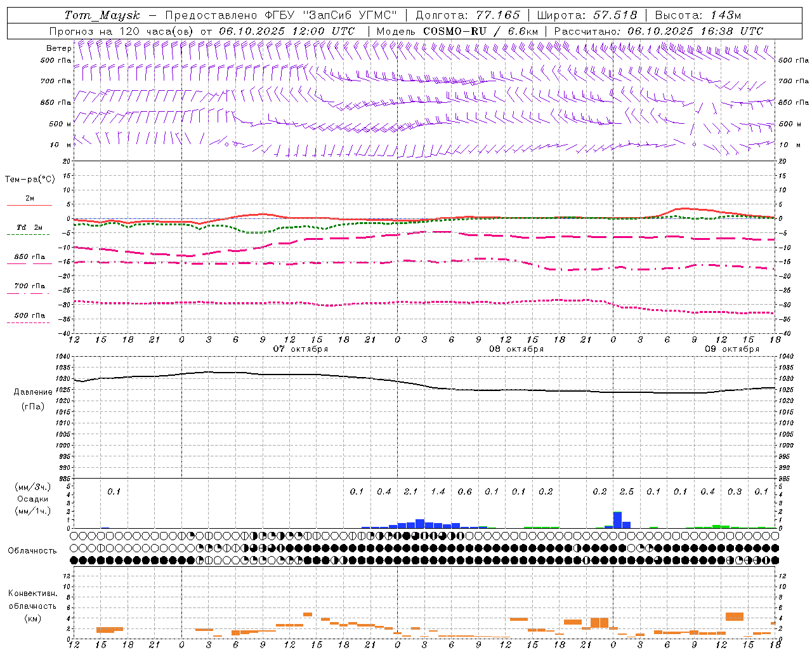Screen dimensions: 812x650
Task: Click the tallest blue precipitation bar under "2.5"
Action: coord(617,520)
